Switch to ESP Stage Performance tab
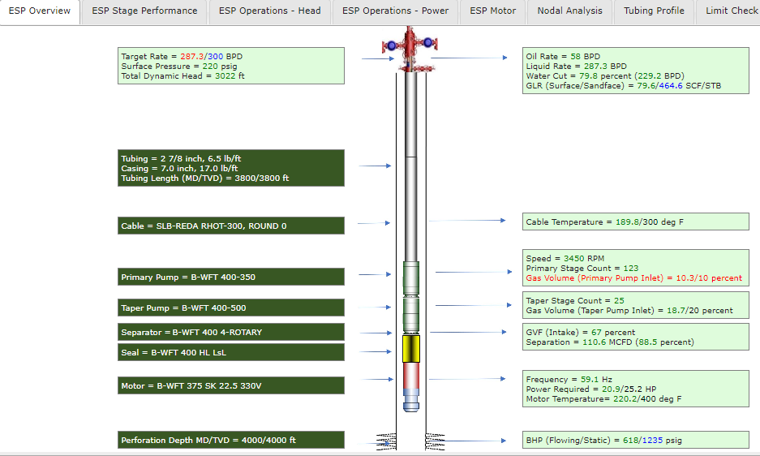The image size is (760, 456). pyautogui.click(x=144, y=11)
